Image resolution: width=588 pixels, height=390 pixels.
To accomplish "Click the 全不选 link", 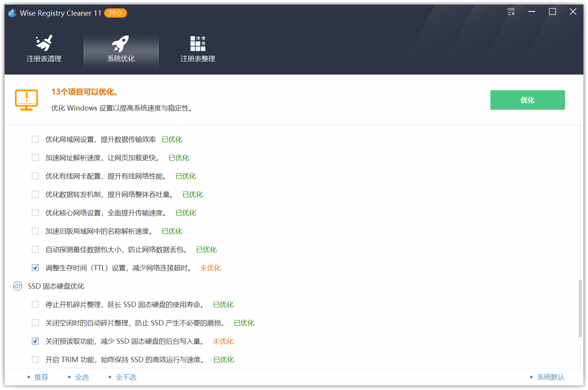I will 126,377.
